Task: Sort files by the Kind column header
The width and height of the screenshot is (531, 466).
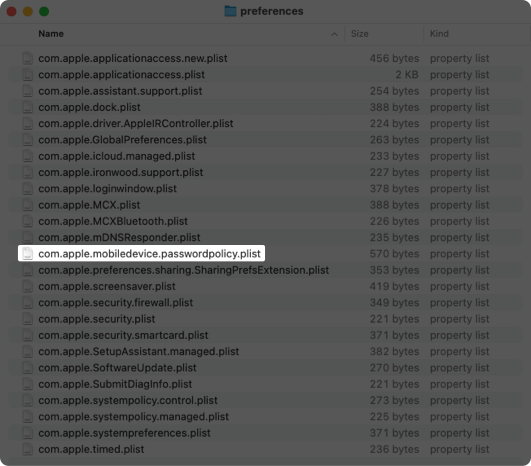Action: pos(439,34)
